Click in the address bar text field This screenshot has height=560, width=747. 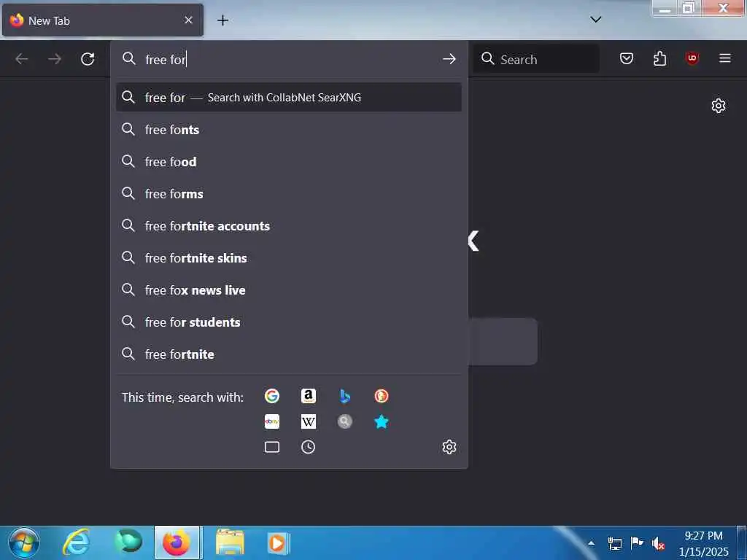pos(290,59)
